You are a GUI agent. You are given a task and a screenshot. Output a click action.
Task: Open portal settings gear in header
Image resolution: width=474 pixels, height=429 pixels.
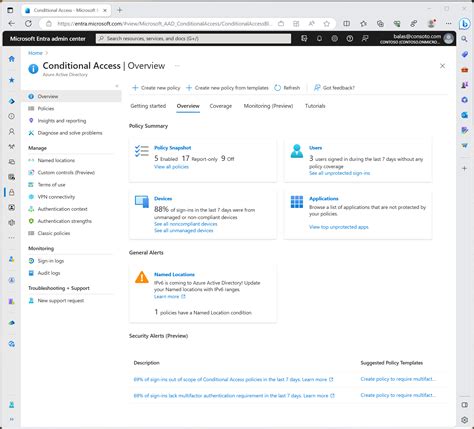point(334,39)
